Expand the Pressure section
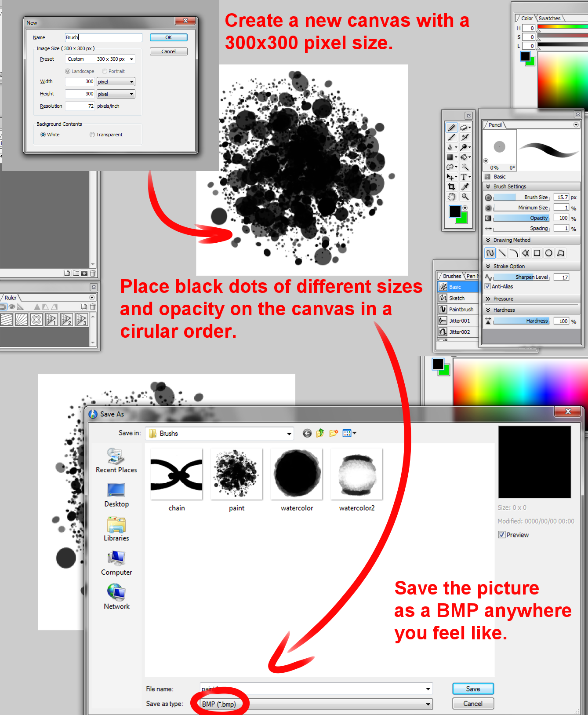The image size is (588, 715). point(503,299)
